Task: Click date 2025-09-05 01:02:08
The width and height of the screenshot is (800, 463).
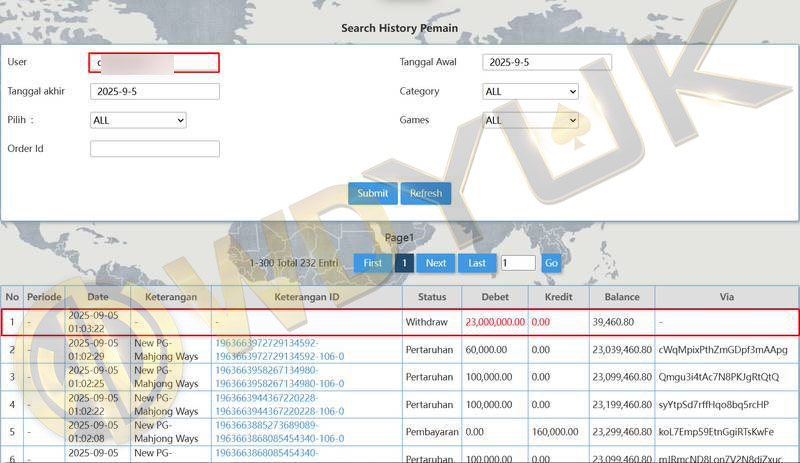Action: pyautogui.click(x=93, y=432)
